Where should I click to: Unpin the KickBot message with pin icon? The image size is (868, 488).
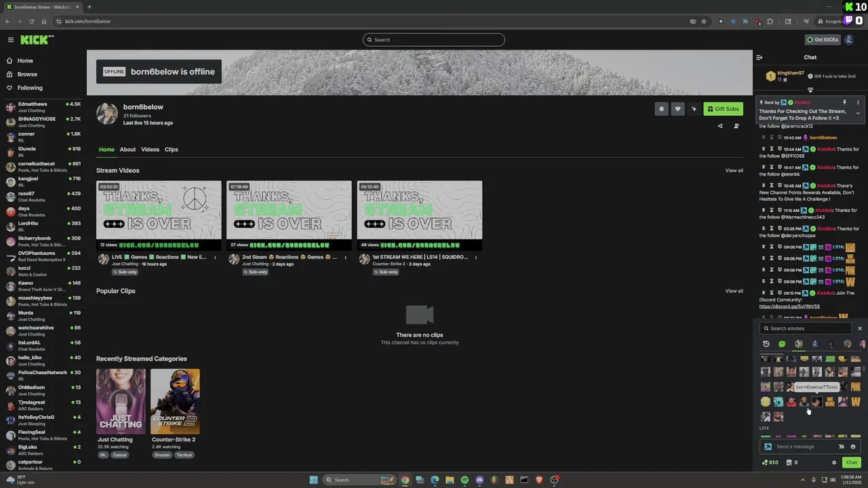pos(844,102)
